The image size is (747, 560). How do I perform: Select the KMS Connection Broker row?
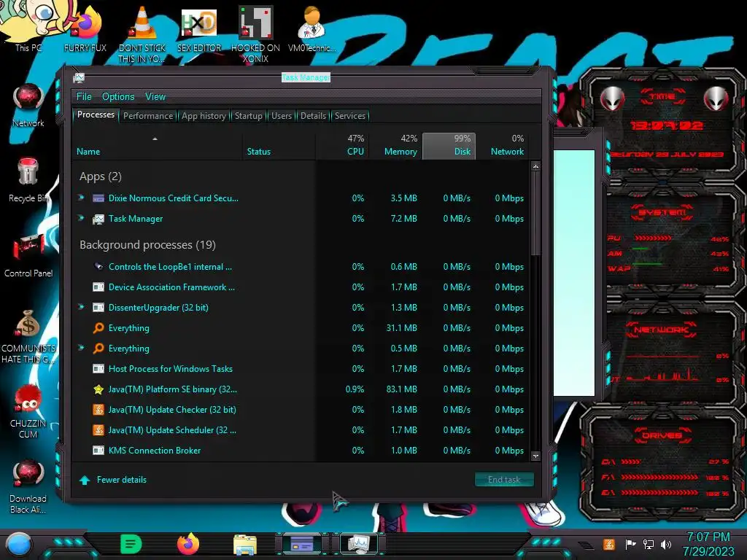[x=302, y=451]
